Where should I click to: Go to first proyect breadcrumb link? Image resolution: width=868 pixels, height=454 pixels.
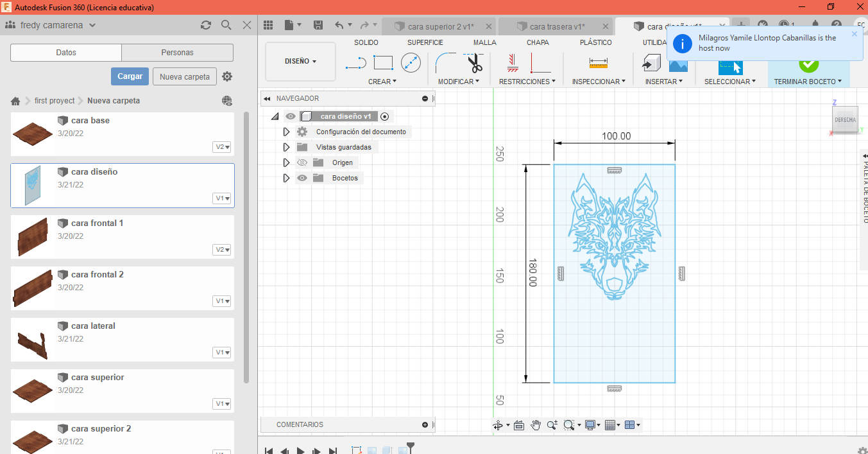tap(55, 101)
